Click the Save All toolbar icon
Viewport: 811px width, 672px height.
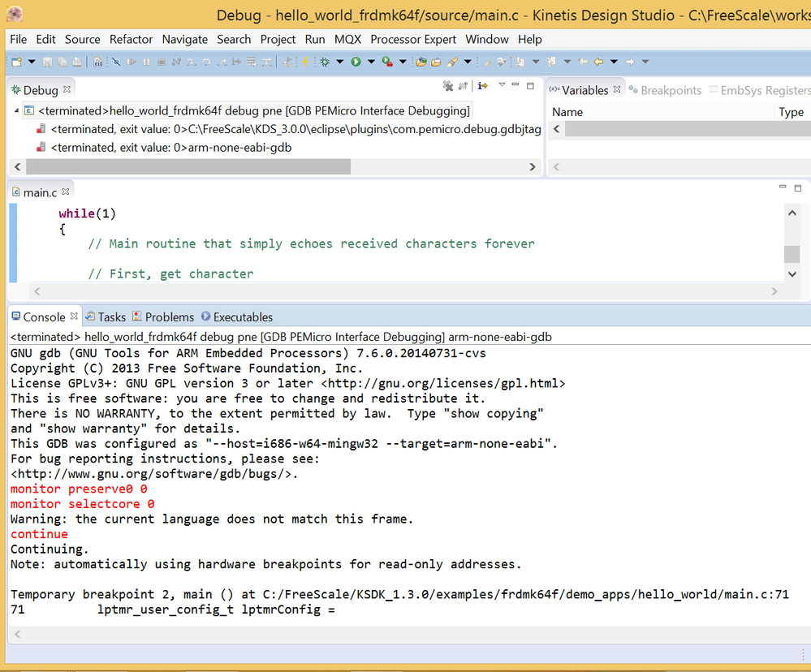pyautogui.click(x=62, y=62)
